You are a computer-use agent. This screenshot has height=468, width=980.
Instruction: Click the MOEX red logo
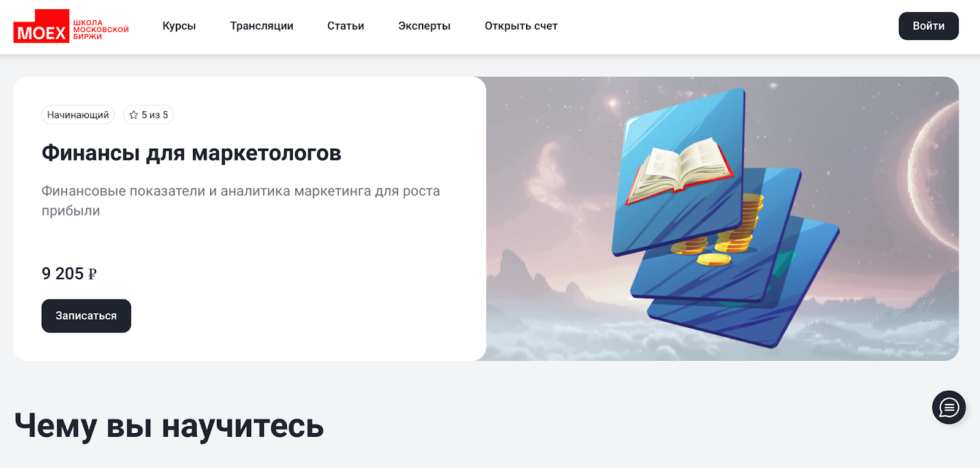coord(41,26)
